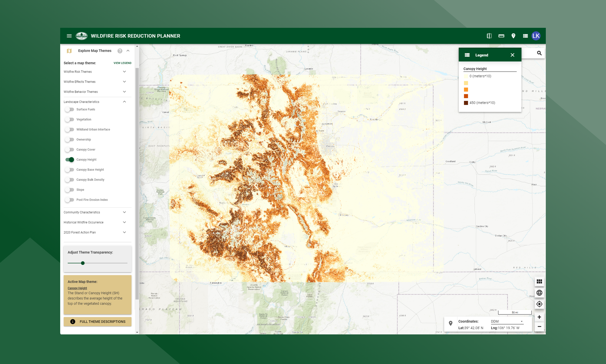This screenshot has height=364, width=606.
Task: Click the Rock Springs label on map
Action: 180,55
